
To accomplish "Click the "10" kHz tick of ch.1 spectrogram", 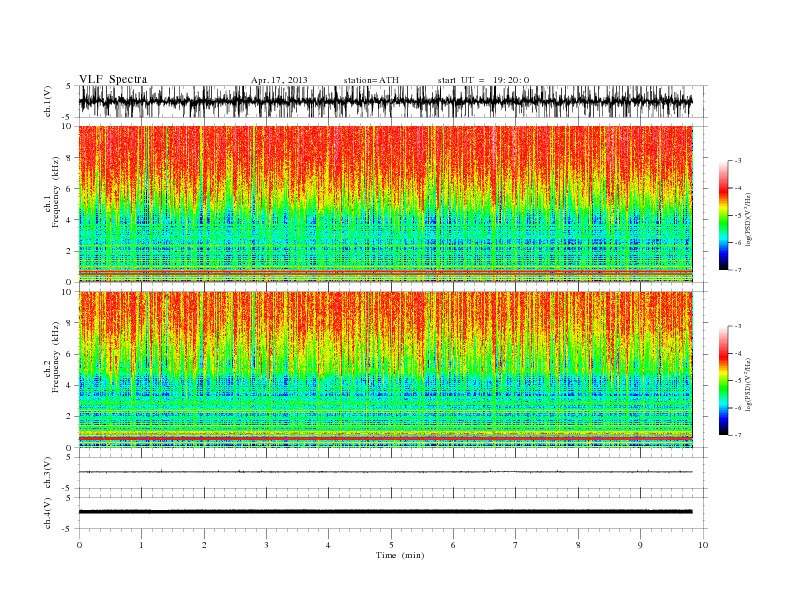I will tap(67, 126).
